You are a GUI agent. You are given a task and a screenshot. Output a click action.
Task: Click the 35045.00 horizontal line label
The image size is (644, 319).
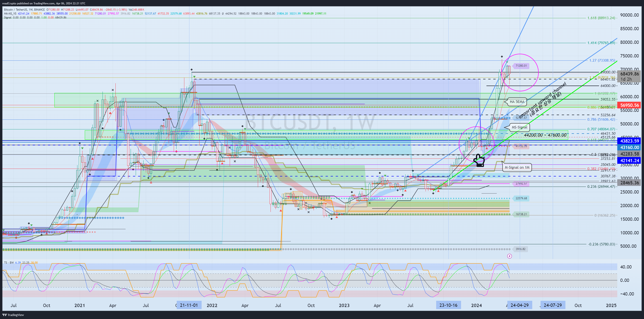(x=608, y=165)
